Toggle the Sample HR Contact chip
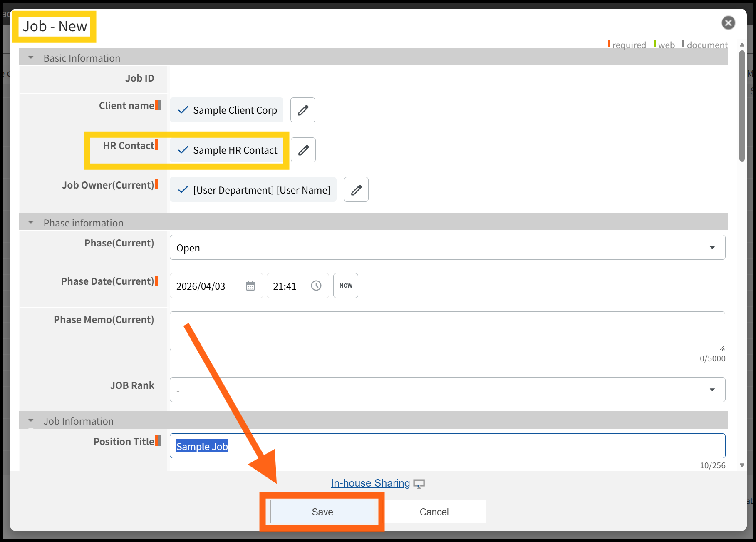This screenshot has height=542, width=756. (227, 150)
